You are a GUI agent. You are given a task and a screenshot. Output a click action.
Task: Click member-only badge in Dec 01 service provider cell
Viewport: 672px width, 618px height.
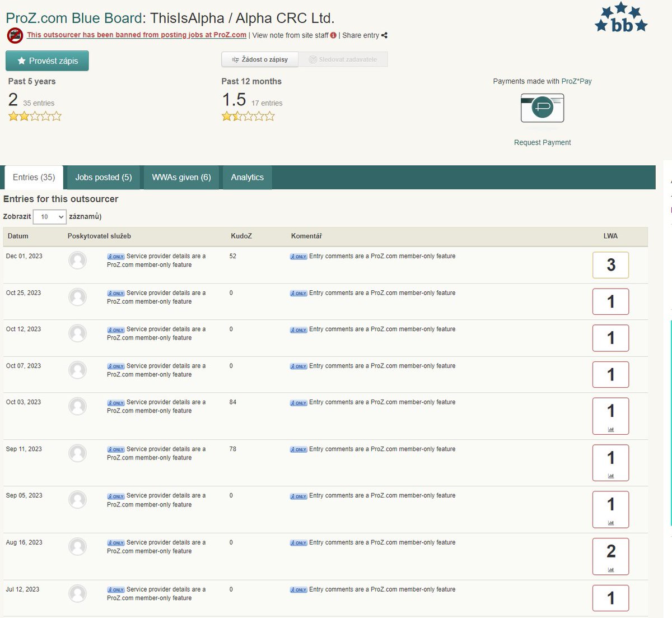[116, 257]
